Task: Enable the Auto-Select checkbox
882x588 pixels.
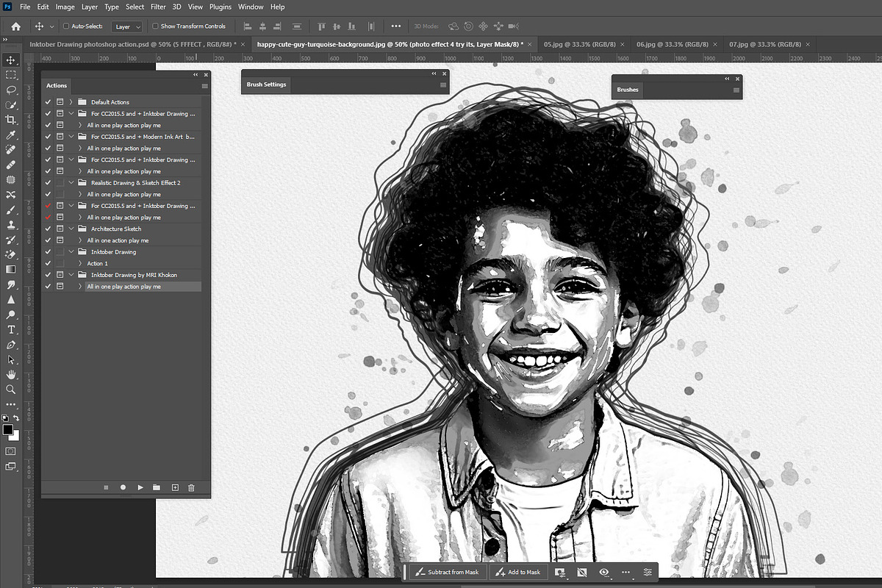Action: point(66,26)
